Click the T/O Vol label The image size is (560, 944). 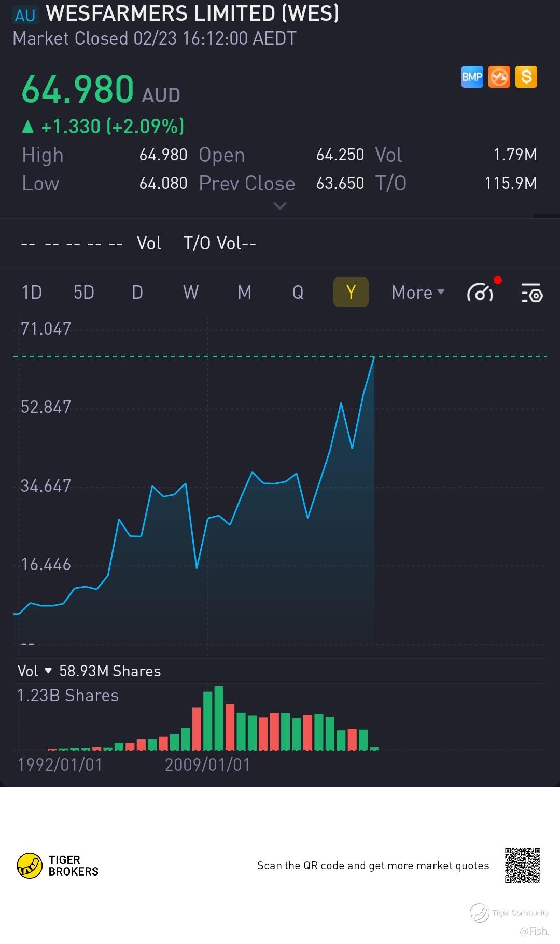point(219,243)
